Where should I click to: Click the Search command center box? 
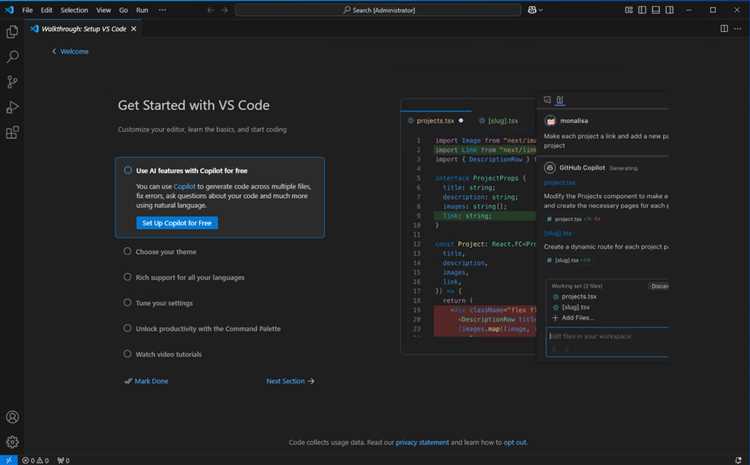(x=376, y=10)
